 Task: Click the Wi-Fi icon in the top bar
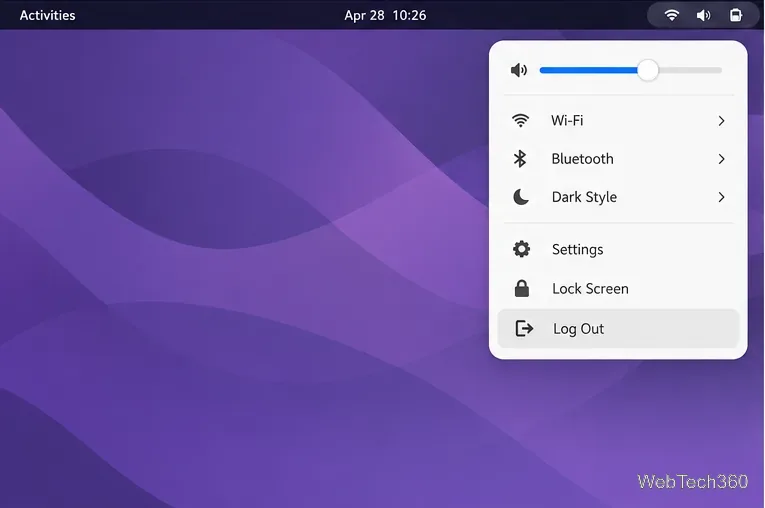[x=672, y=15]
